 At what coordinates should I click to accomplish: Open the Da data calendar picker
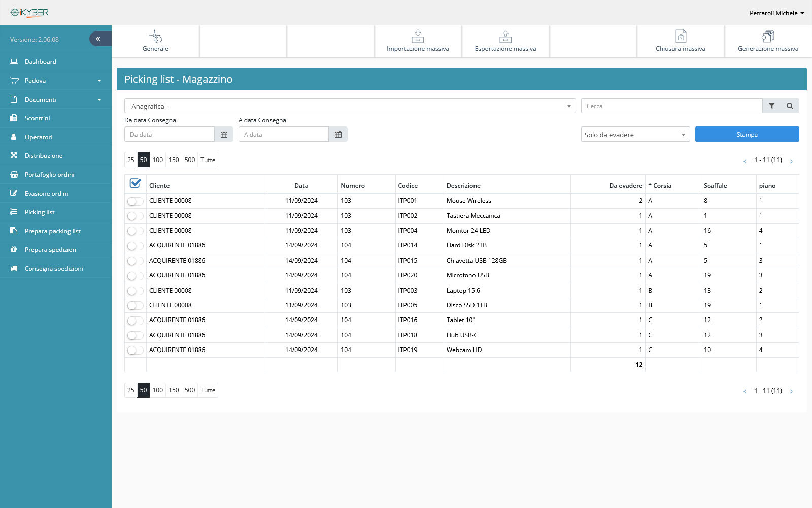pos(224,134)
